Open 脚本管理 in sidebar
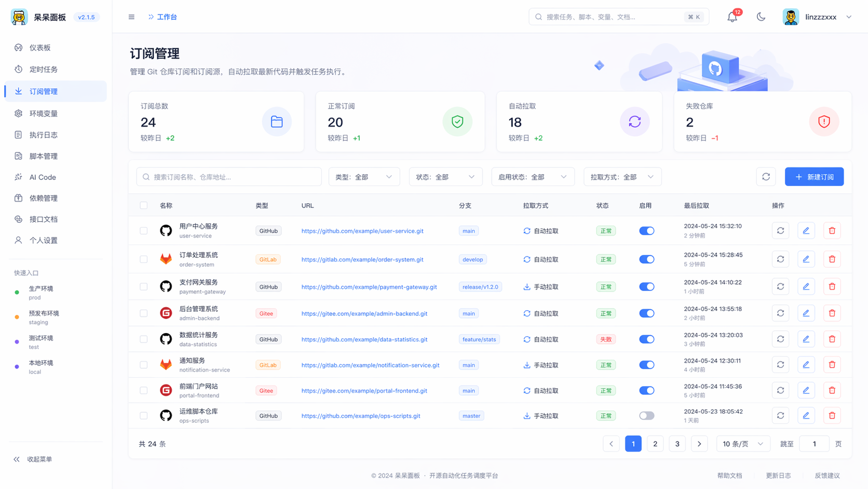Viewport: 868px width, 489px height. pos(56,156)
